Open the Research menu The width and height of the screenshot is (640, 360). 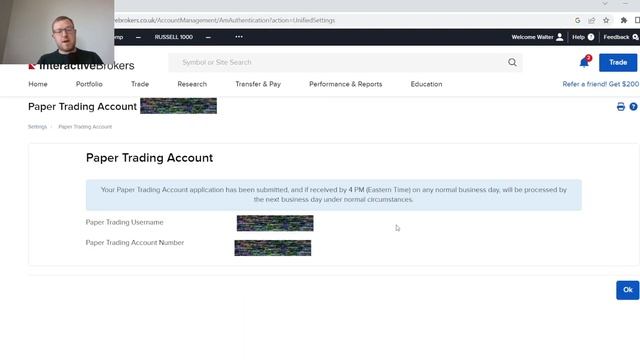click(x=192, y=84)
